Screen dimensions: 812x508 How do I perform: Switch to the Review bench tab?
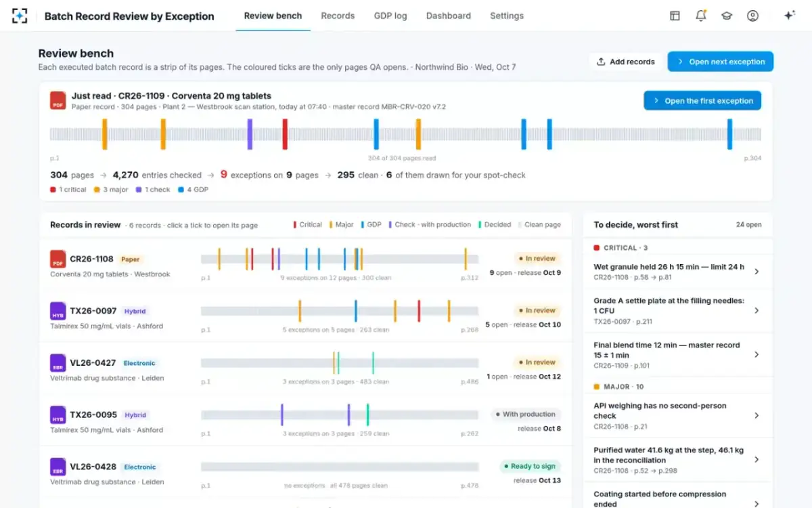pos(273,16)
